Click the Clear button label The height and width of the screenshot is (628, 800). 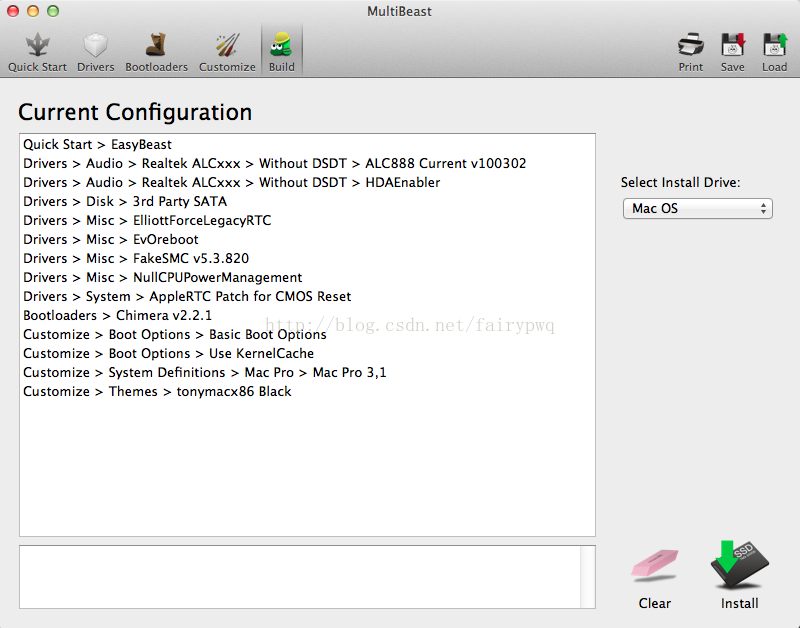pyautogui.click(x=655, y=603)
